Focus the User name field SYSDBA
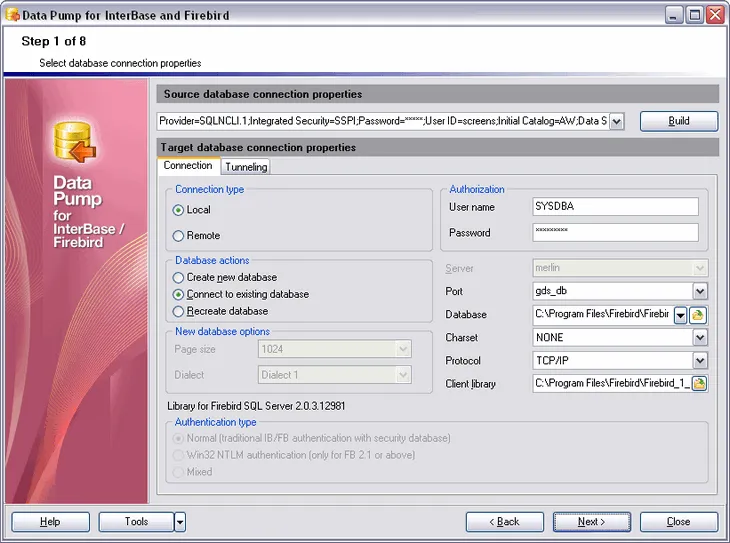This screenshot has height=543, width=730. (x=615, y=207)
